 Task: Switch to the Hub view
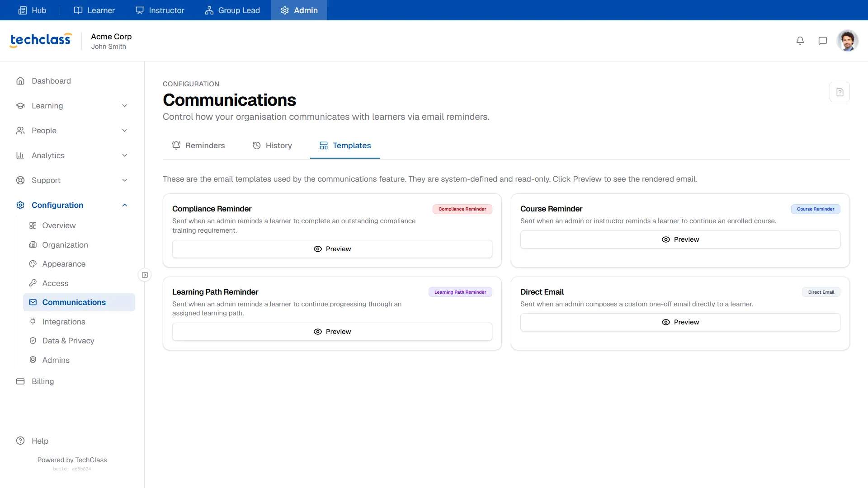[x=32, y=10]
